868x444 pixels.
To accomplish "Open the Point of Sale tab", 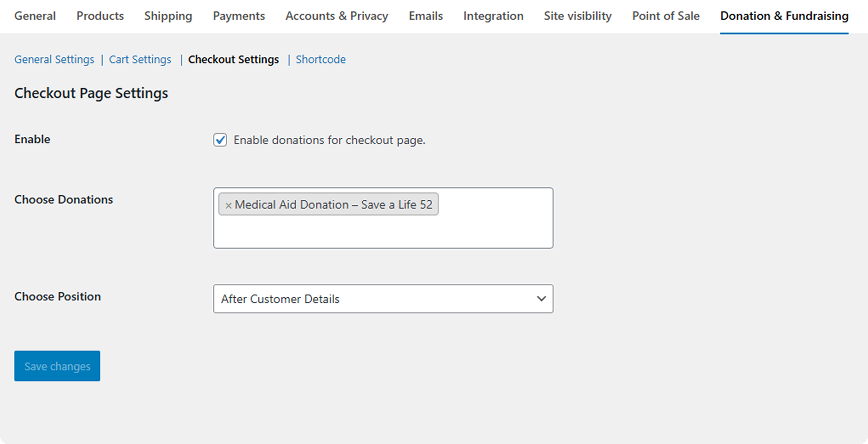I will [666, 16].
